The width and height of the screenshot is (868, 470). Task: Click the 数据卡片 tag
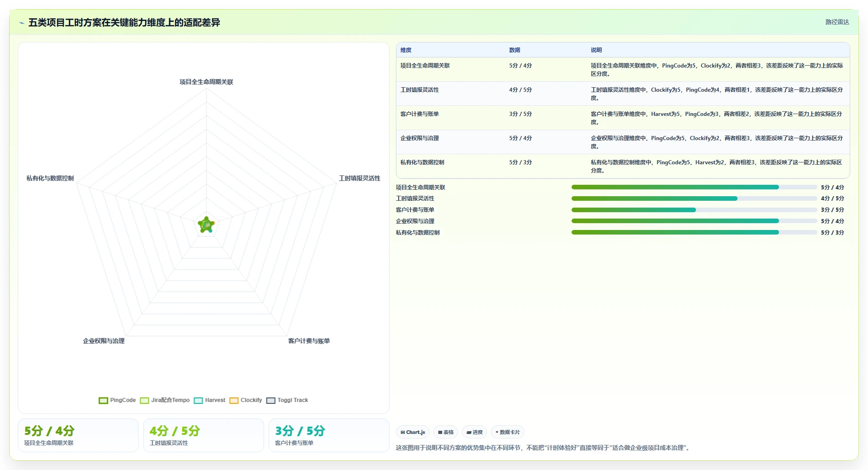pyautogui.click(x=508, y=432)
